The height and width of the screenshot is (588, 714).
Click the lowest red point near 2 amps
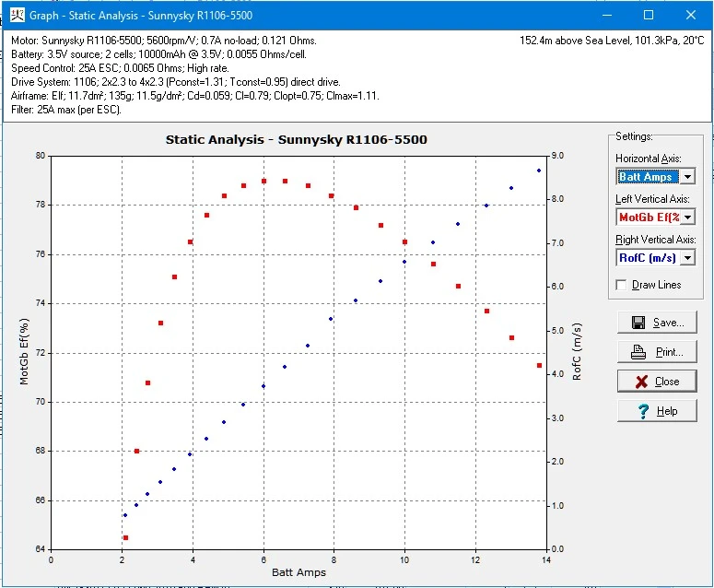tap(125, 537)
